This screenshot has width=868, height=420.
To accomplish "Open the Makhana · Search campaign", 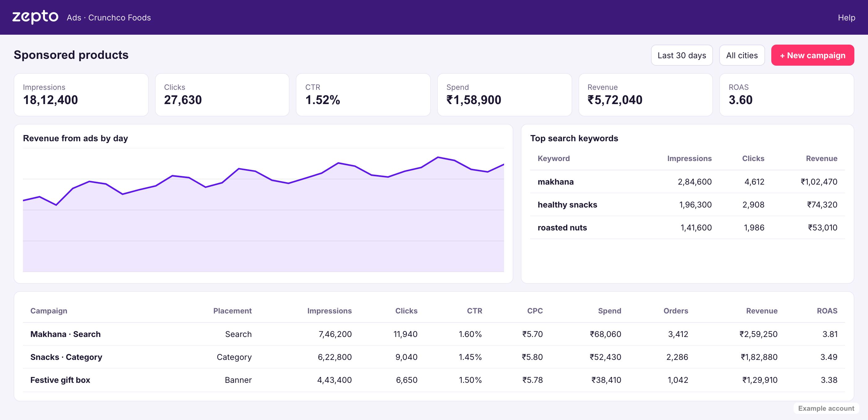I will pos(65,334).
